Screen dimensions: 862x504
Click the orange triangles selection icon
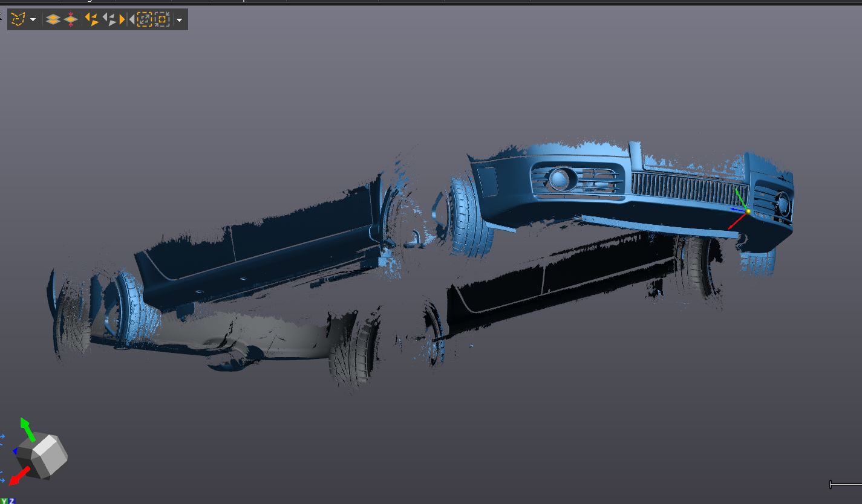(x=92, y=19)
